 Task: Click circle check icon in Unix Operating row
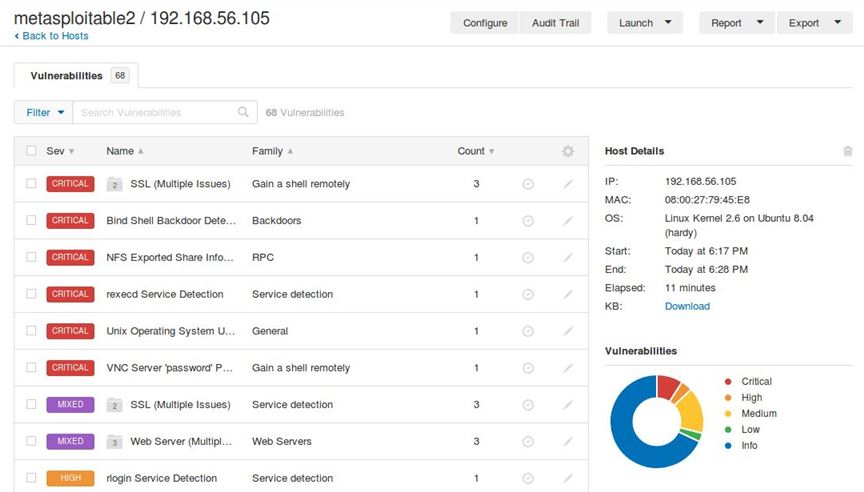tap(528, 331)
